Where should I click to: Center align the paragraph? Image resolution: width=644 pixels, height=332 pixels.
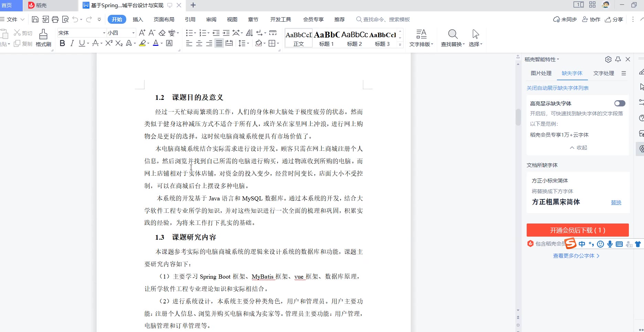tap(199, 43)
